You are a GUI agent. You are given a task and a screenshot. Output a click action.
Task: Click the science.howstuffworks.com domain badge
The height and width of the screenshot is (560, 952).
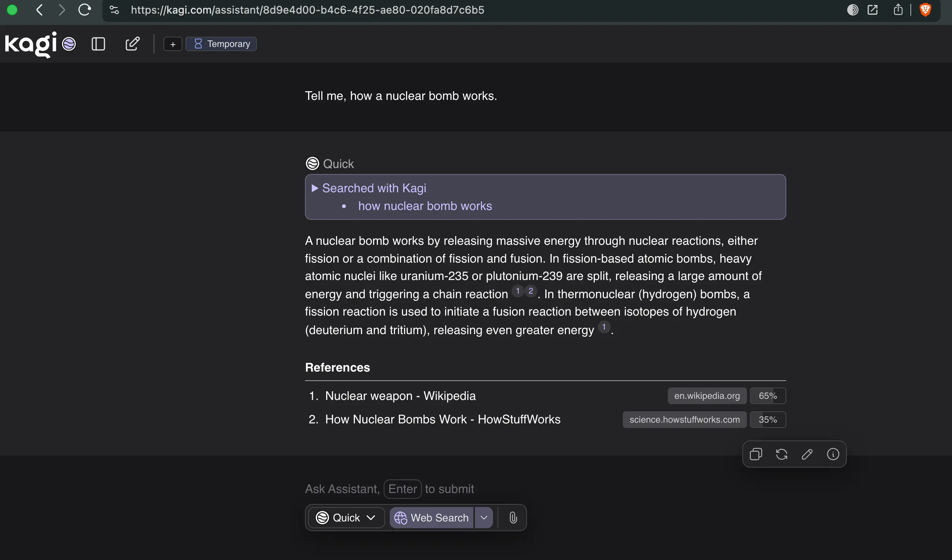684,420
